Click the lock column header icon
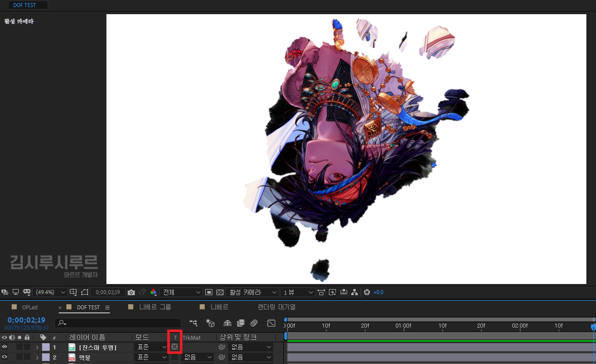The image size is (596, 364). pyautogui.click(x=27, y=337)
